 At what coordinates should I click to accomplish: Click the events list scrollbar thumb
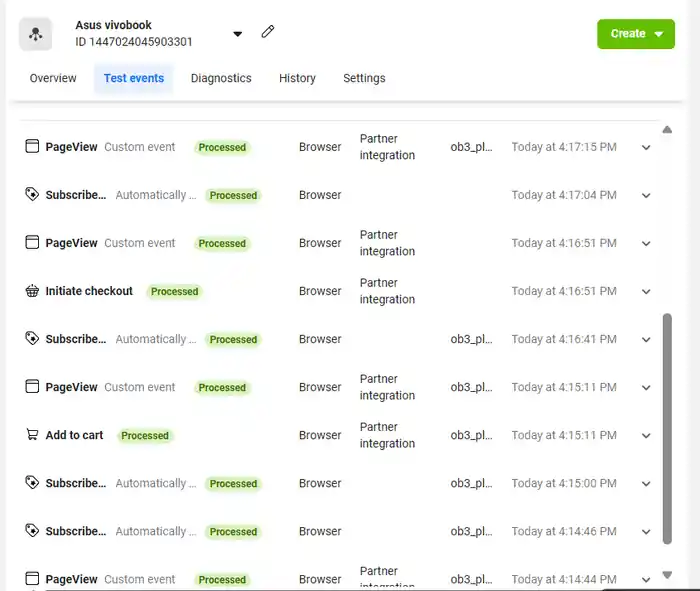pos(667,429)
